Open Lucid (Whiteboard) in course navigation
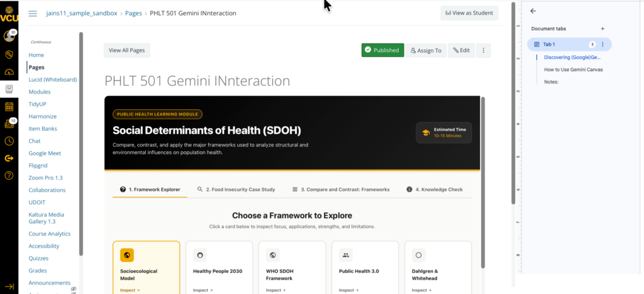The width and height of the screenshot is (644, 294). coord(53,80)
